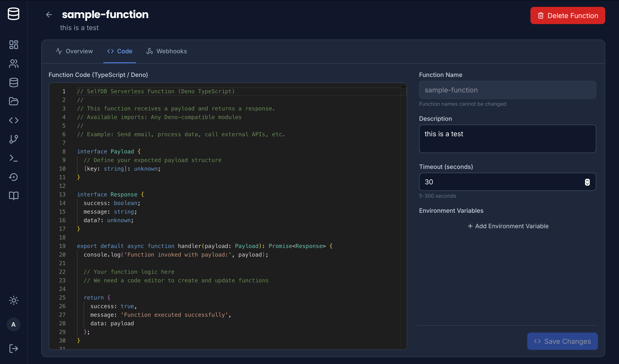Open the SQL terminal sidebar icon
Viewport: 619px width, 364px height.
coord(14,158)
